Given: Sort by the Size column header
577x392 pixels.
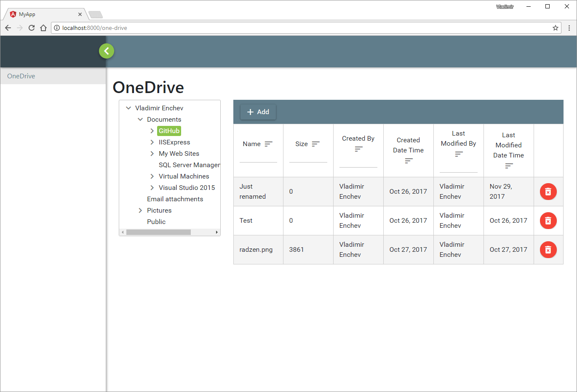Looking at the screenshot, I should [302, 144].
